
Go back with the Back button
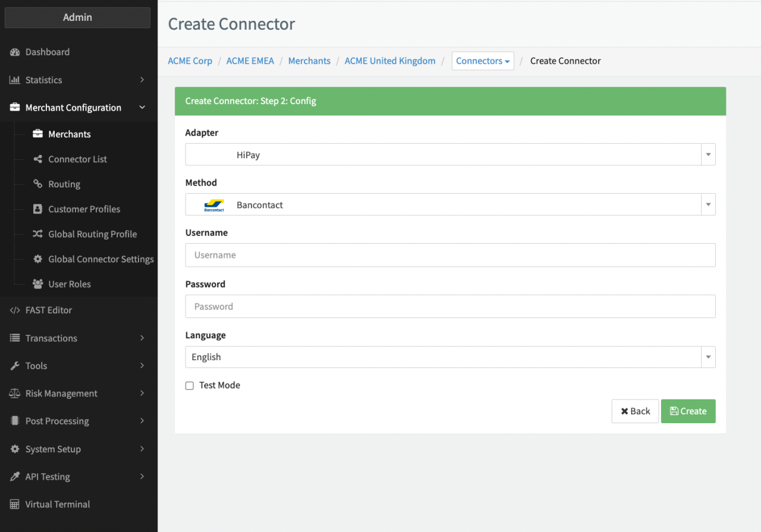pos(635,411)
